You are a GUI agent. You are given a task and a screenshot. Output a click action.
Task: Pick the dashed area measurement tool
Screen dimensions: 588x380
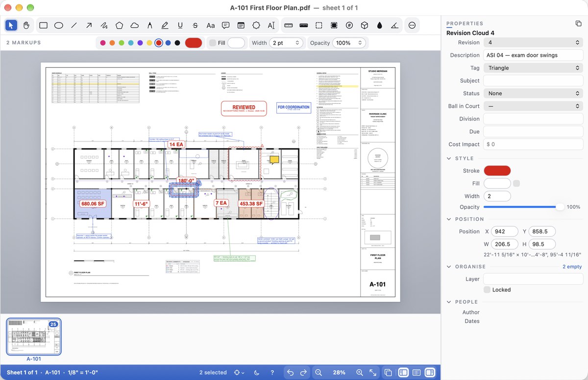coord(318,25)
